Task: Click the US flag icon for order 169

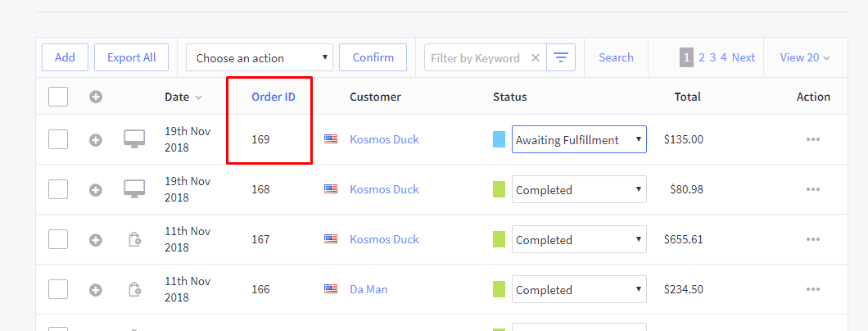Action: coord(331,139)
